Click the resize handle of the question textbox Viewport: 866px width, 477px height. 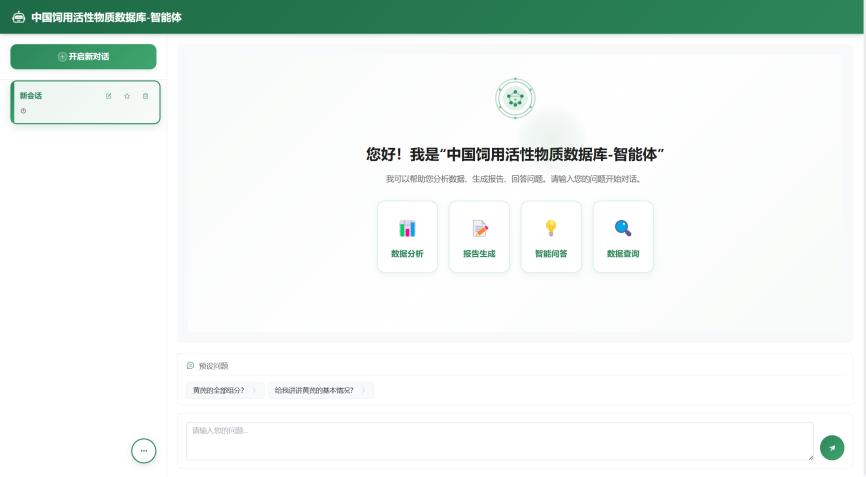809,456
